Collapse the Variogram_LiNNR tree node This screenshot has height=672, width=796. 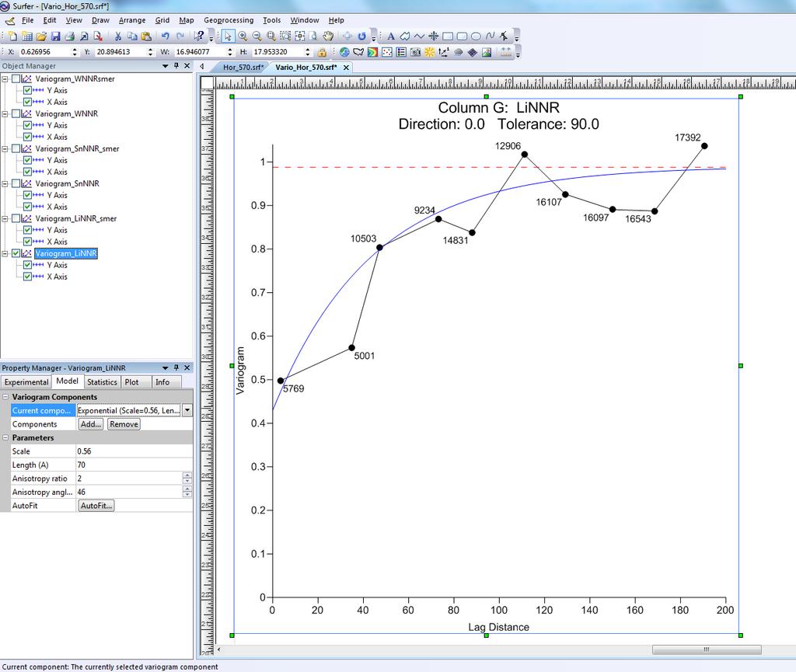5,253
